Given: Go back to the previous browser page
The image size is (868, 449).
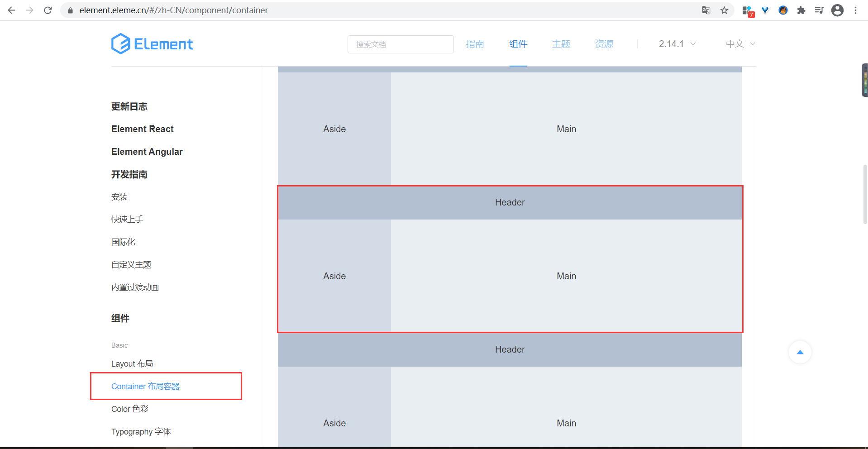Looking at the screenshot, I should pos(12,10).
